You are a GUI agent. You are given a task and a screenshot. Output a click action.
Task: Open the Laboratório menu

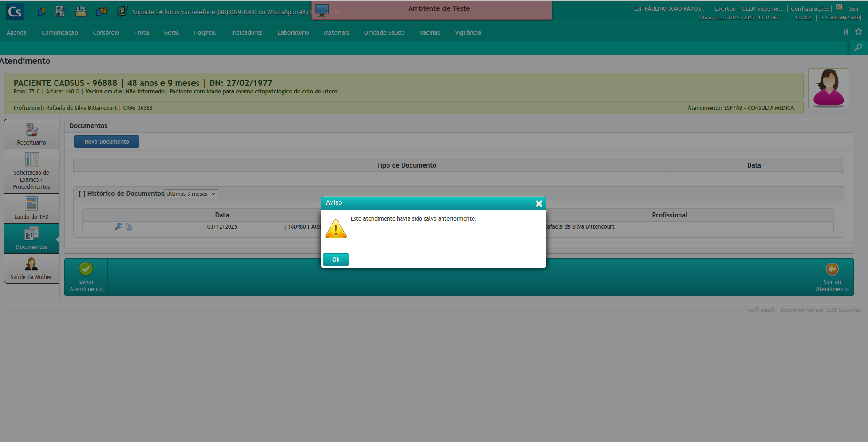click(293, 33)
